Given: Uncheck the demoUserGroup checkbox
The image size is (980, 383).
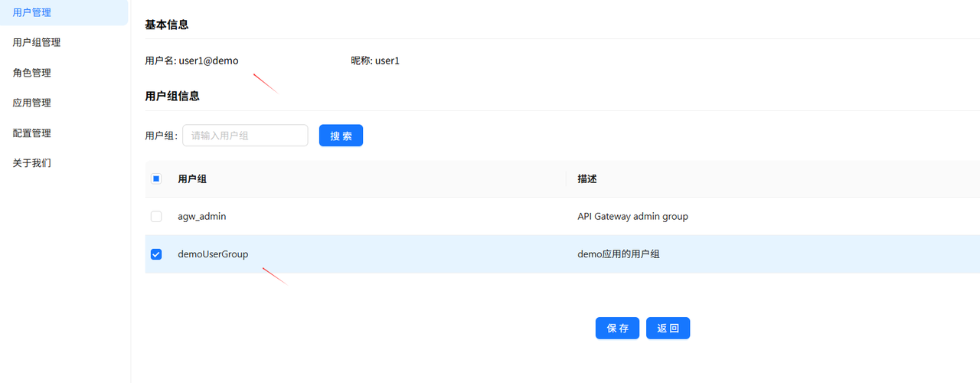Looking at the screenshot, I should (156, 254).
